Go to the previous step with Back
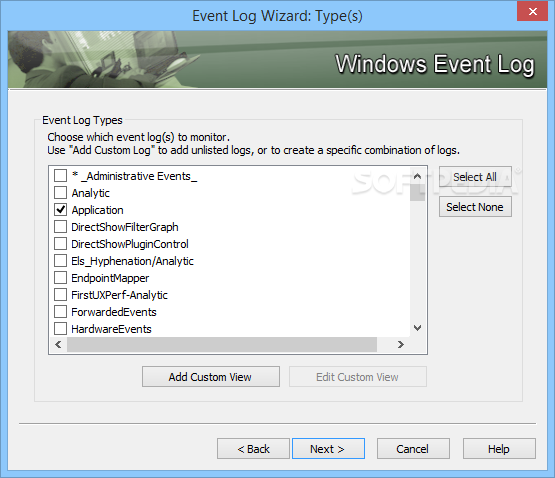 point(253,449)
